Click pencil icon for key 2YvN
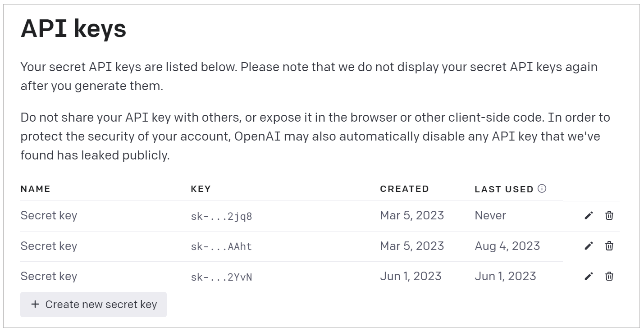This screenshot has height=332, width=644. [x=588, y=276]
